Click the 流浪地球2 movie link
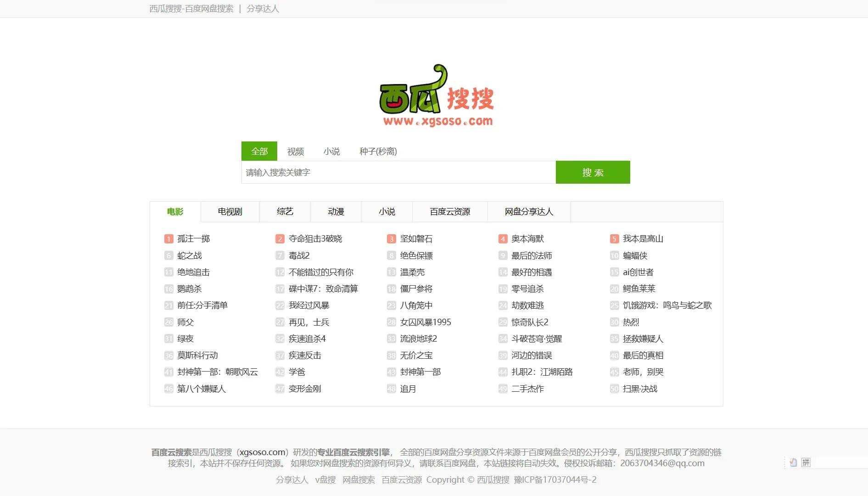This screenshot has height=496, width=868. pos(418,339)
